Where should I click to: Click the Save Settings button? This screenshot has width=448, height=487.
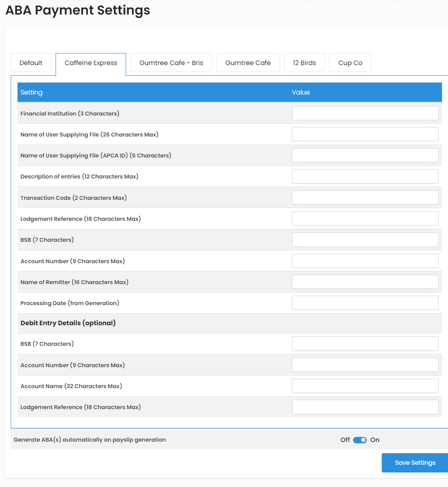click(415, 463)
